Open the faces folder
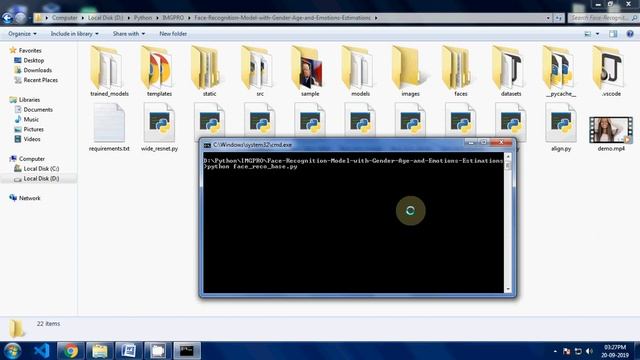Screen dimensions: 640x360 [460, 71]
